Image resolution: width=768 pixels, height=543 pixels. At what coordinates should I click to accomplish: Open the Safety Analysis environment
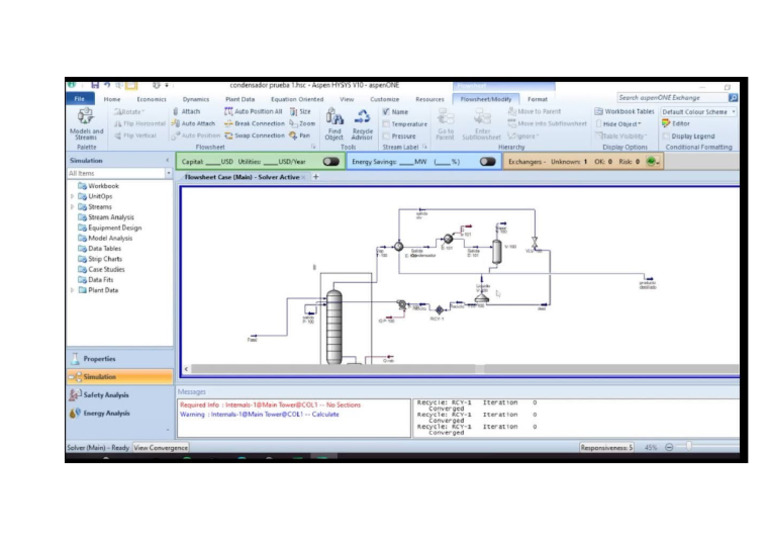click(120, 395)
